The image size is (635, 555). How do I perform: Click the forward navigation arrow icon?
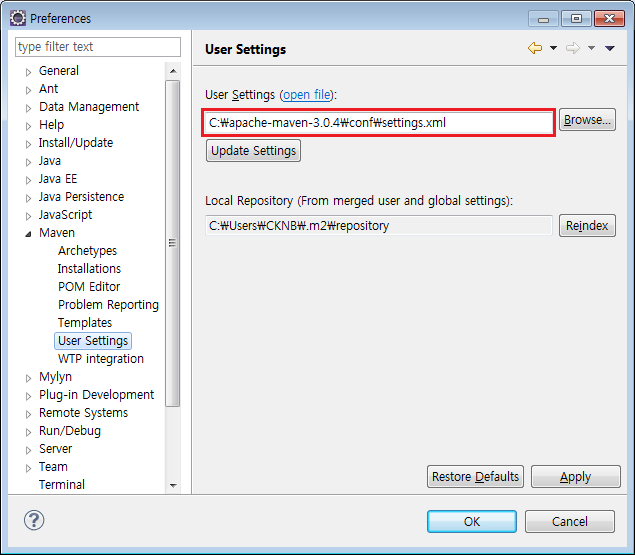point(573,49)
